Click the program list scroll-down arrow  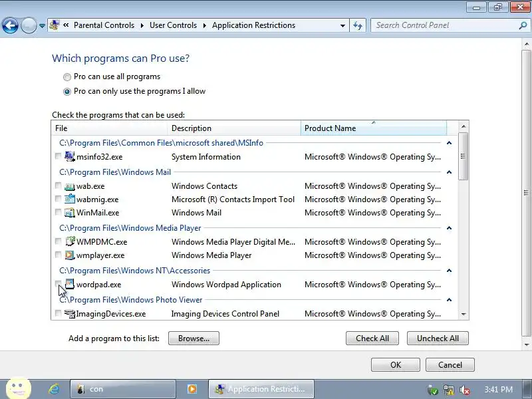tap(464, 315)
